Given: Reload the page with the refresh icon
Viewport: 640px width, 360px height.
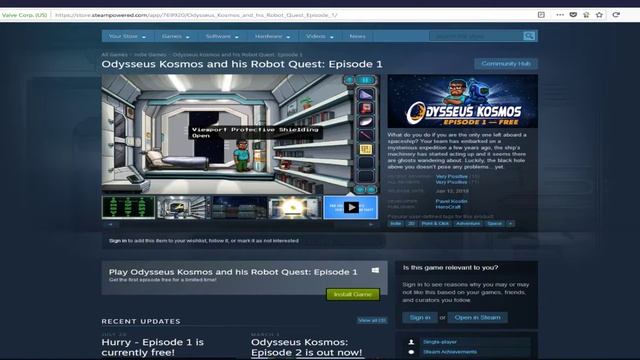Looking at the screenshot, I should pos(616,15).
